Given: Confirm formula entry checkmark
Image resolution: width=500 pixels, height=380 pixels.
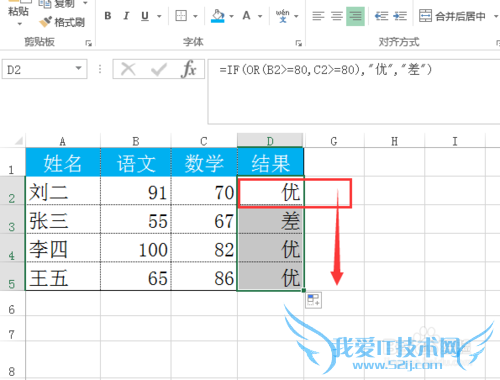Looking at the screenshot, I should coord(159,69).
